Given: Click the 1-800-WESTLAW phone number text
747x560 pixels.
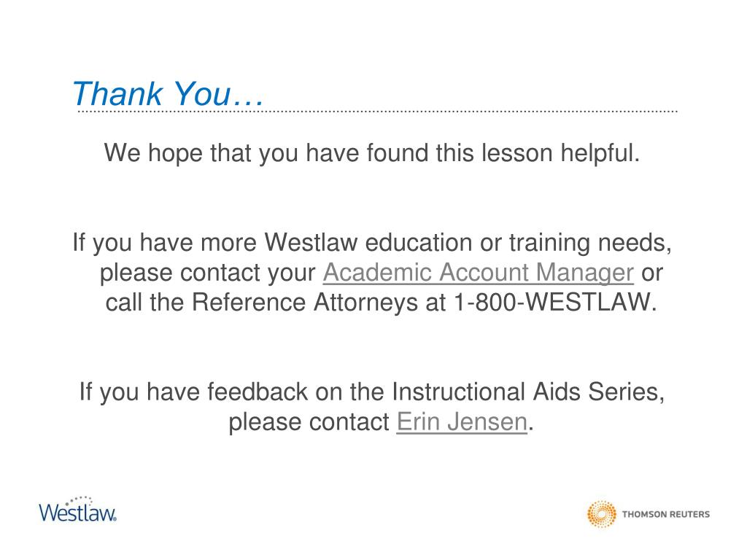Looking at the screenshot, I should coord(555,303).
